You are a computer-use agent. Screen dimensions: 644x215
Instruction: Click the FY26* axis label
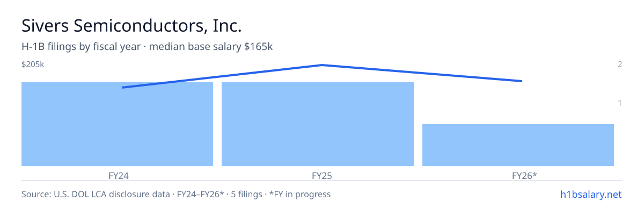[x=524, y=175]
